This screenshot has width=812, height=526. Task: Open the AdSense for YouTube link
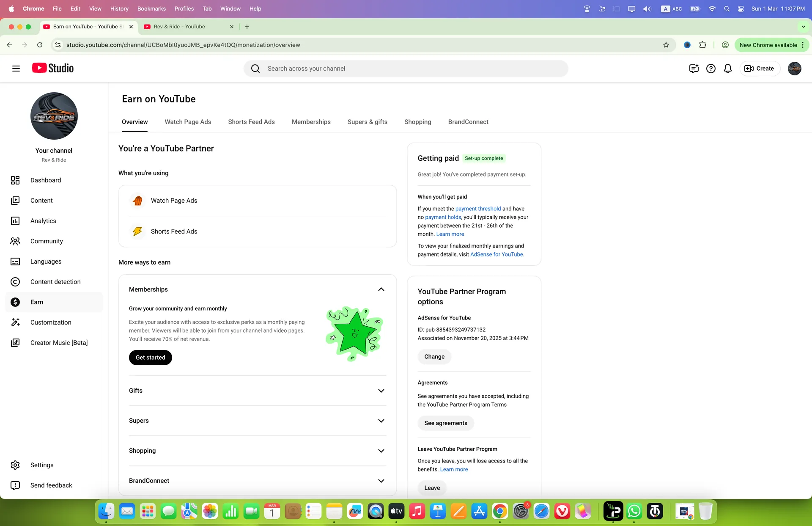point(497,254)
